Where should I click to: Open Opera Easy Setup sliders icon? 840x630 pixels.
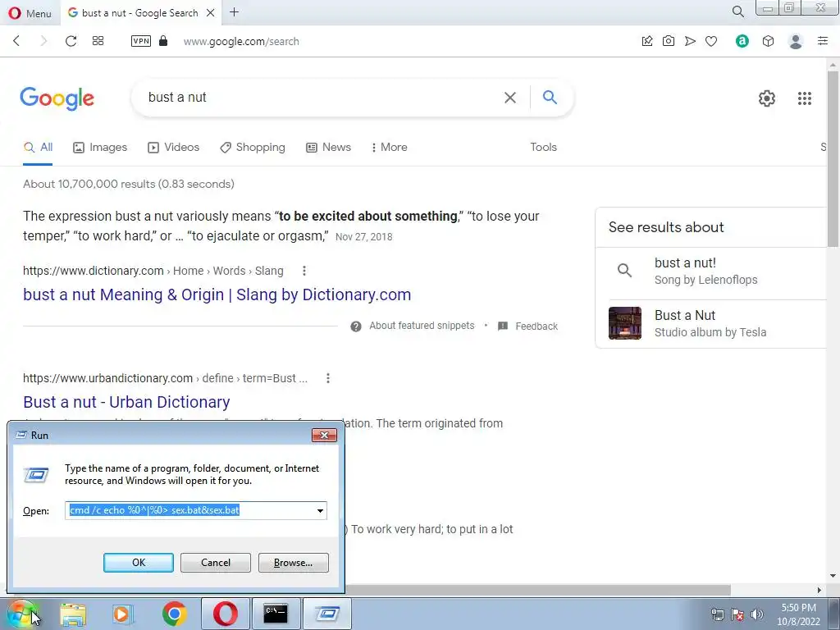[x=823, y=41]
